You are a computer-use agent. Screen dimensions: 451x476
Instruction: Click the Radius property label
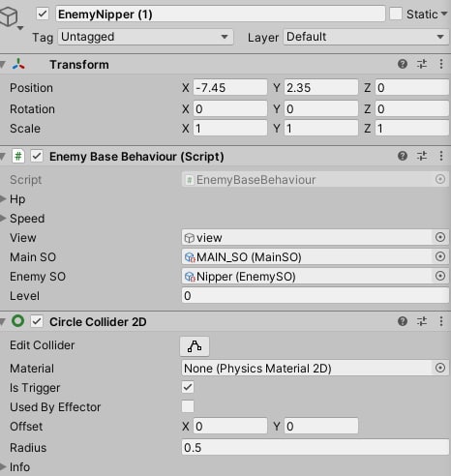click(x=28, y=448)
